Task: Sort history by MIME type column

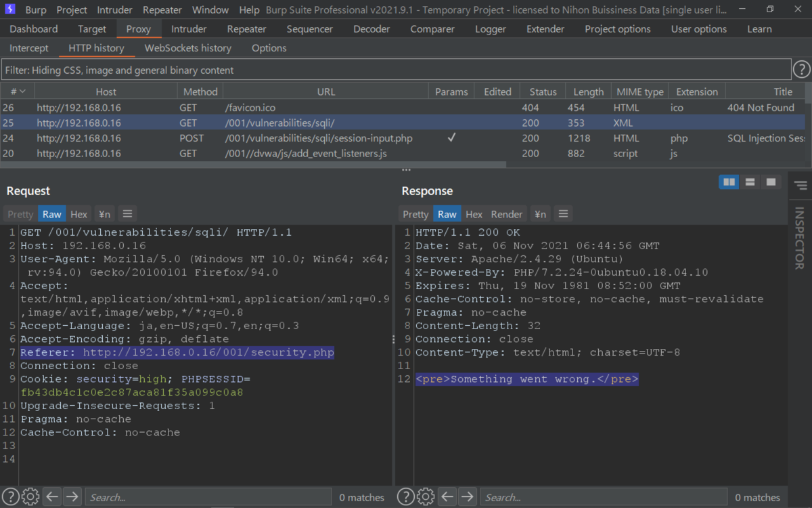Action: tap(639, 91)
